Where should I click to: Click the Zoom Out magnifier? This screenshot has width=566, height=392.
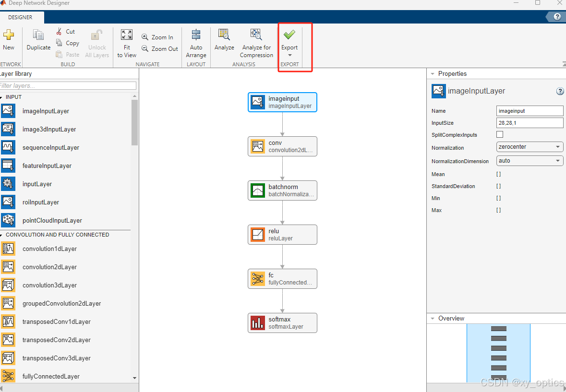click(145, 48)
